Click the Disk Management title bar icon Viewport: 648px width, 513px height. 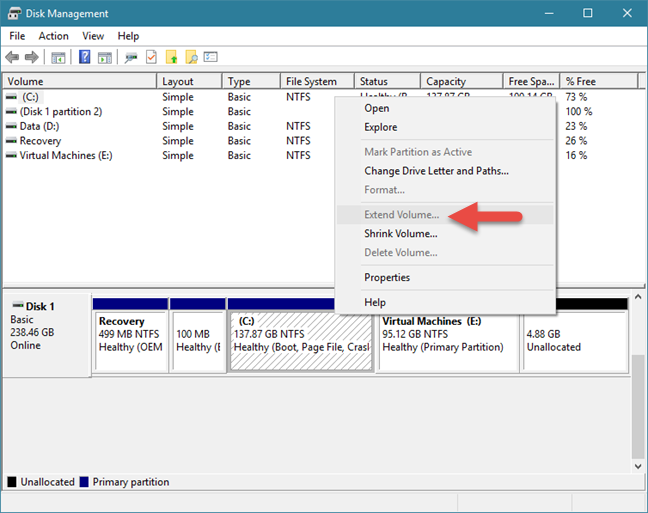click(x=14, y=13)
